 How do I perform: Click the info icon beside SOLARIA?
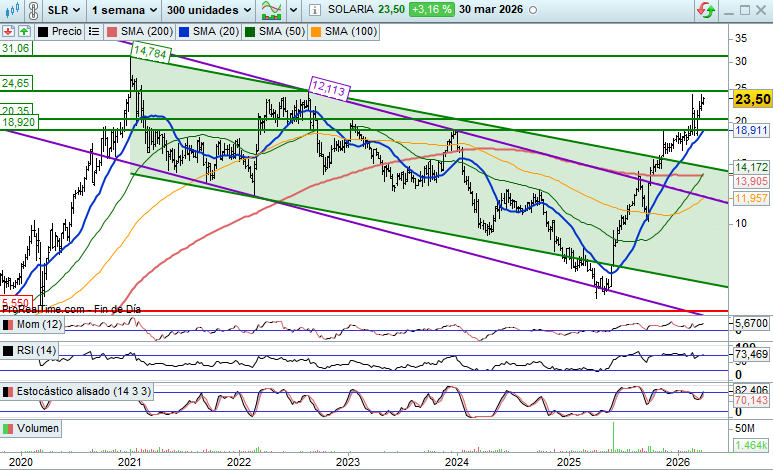314,9
